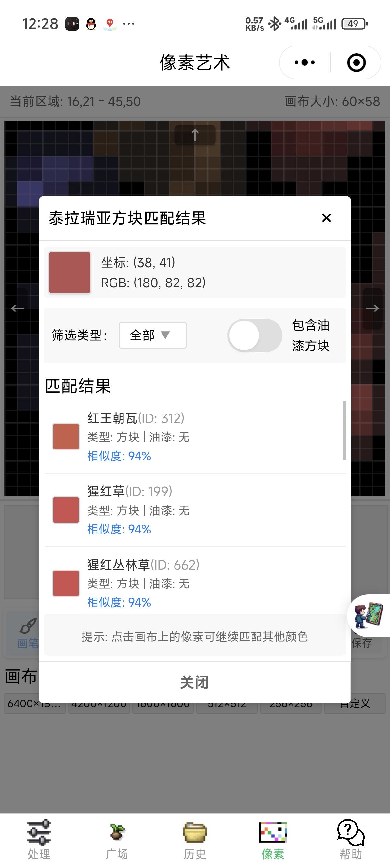Viewport: 390px width, 868px height.
Task: Switch to the 广场 tab
Action: [x=117, y=839]
